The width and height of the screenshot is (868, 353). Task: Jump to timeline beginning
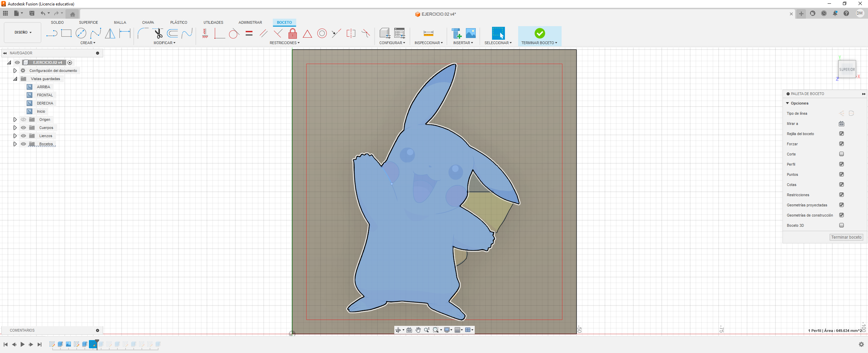5,344
